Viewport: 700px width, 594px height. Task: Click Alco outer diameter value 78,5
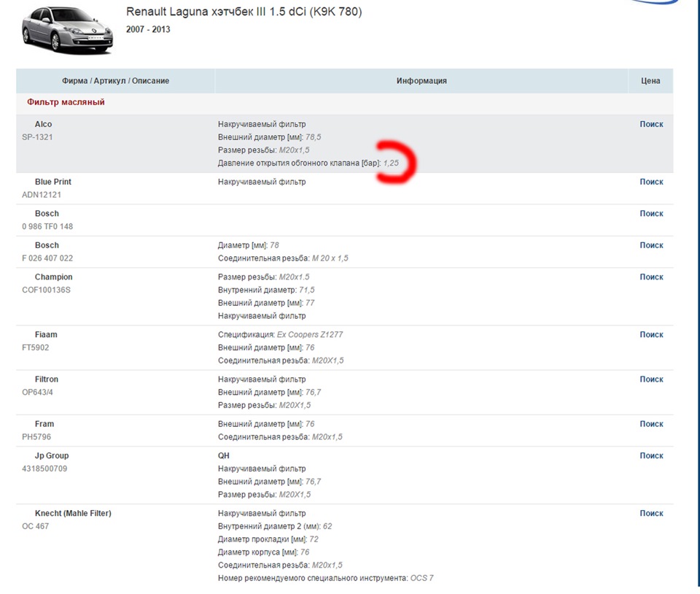tap(314, 137)
